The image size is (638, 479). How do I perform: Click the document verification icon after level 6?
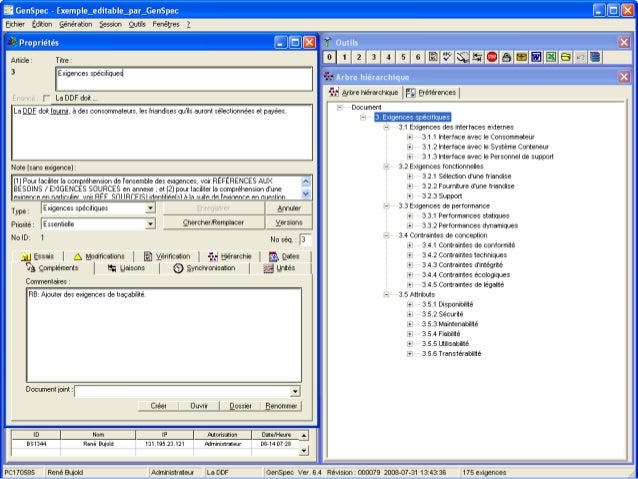[433, 57]
